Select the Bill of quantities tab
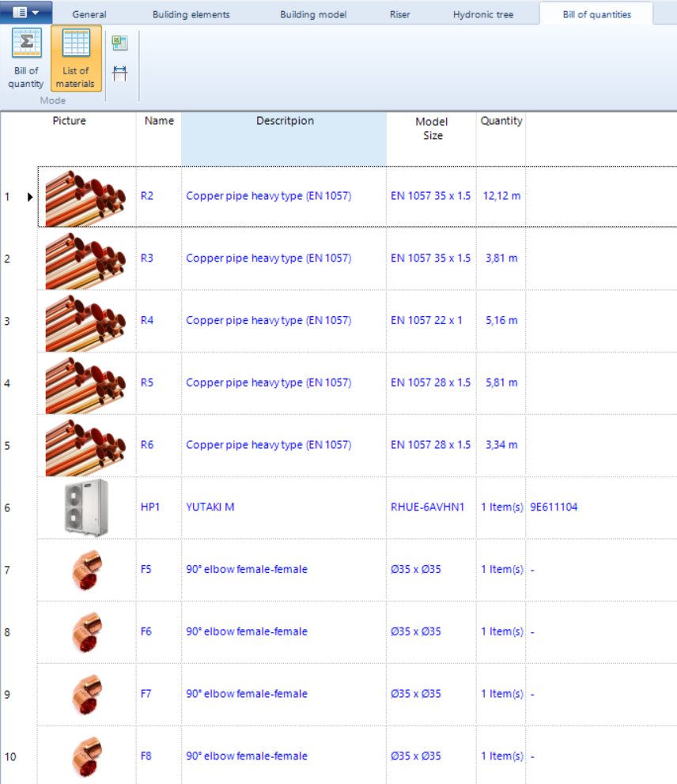Image resolution: width=677 pixels, height=784 pixels. (596, 13)
